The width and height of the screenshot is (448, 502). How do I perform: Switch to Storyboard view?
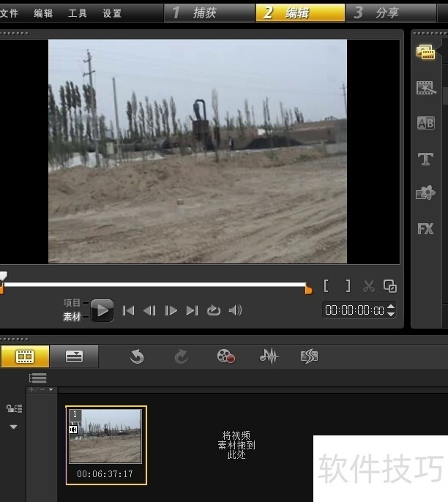[25, 356]
